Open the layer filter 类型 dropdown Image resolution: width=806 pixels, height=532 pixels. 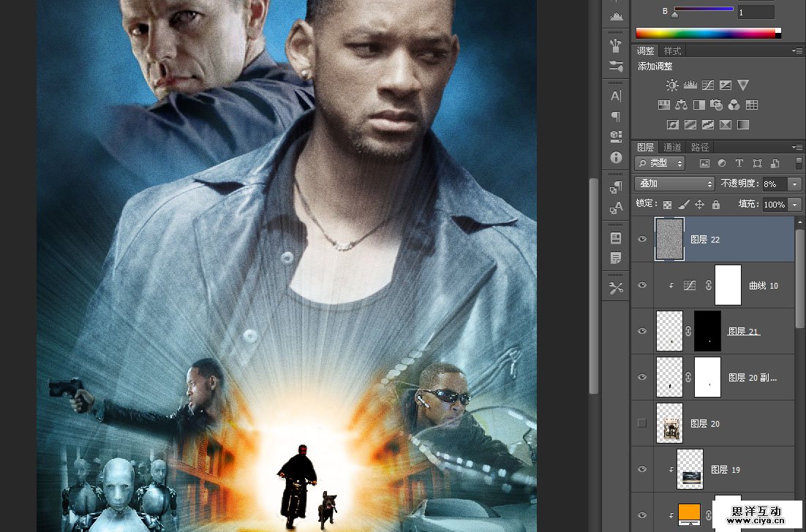660,164
